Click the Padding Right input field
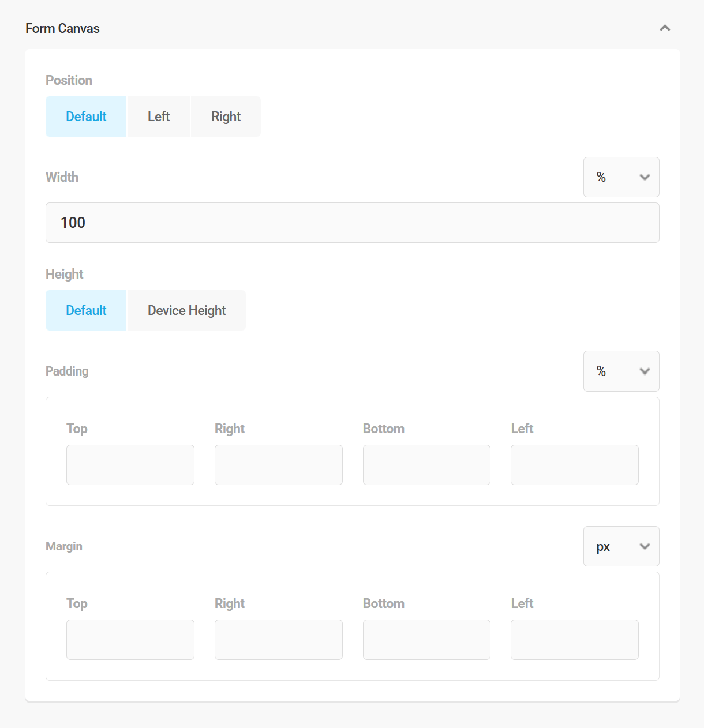This screenshot has width=704, height=728. click(278, 464)
